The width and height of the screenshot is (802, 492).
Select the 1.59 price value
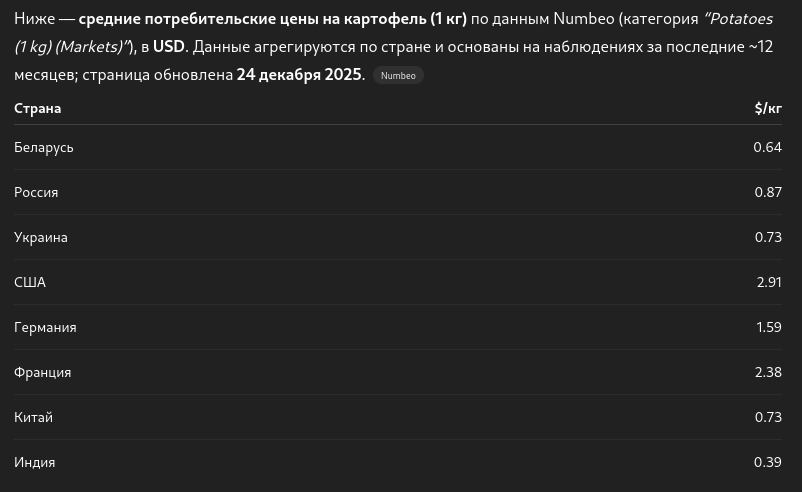click(768, 327)
